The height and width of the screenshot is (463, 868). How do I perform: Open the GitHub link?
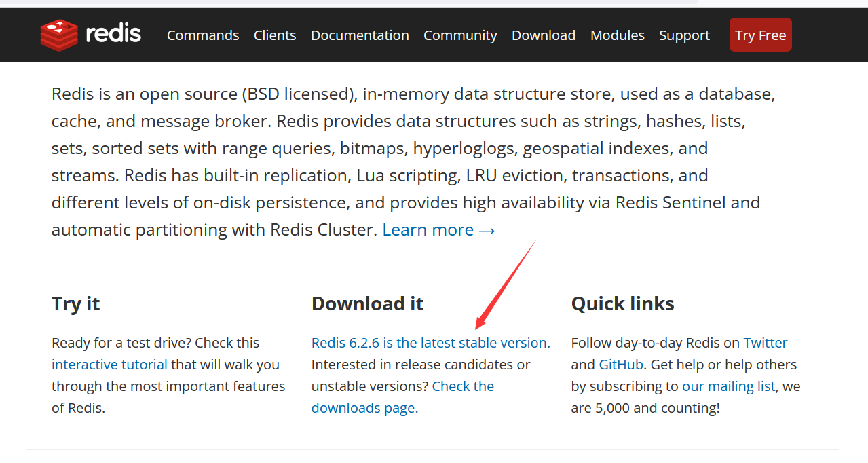(x=621, y=365)
